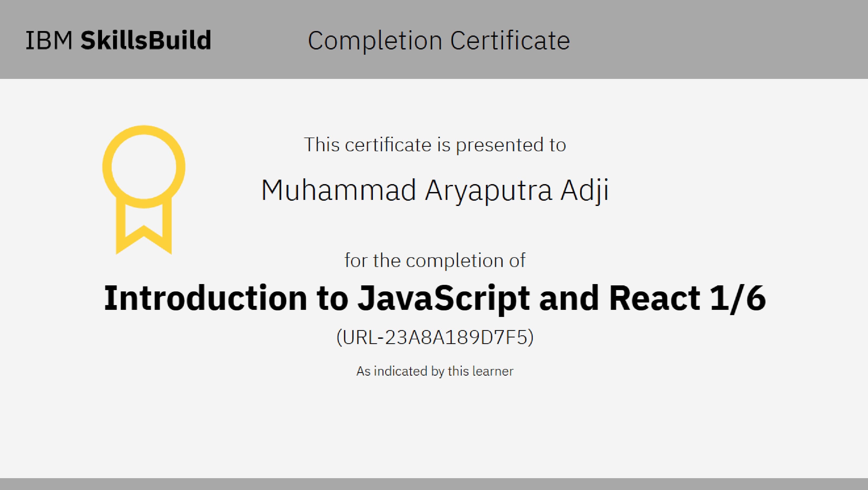Click 'This certificate is presented to' line
This screenshot has width=868, height=490.
435,145
